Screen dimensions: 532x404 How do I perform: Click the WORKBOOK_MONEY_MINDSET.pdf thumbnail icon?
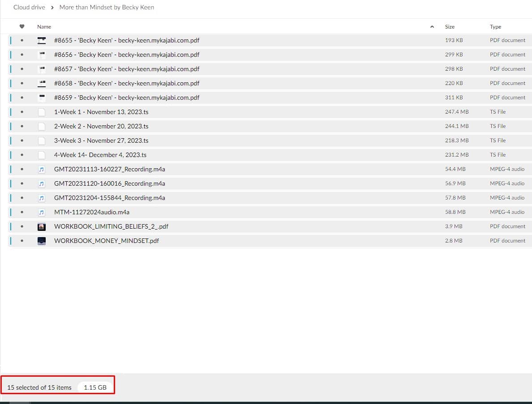pyautogui.click(x=42, y=241)
